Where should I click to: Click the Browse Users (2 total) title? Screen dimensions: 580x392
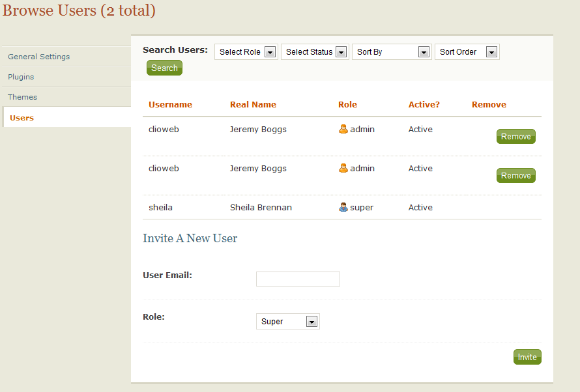click(79, 10)
